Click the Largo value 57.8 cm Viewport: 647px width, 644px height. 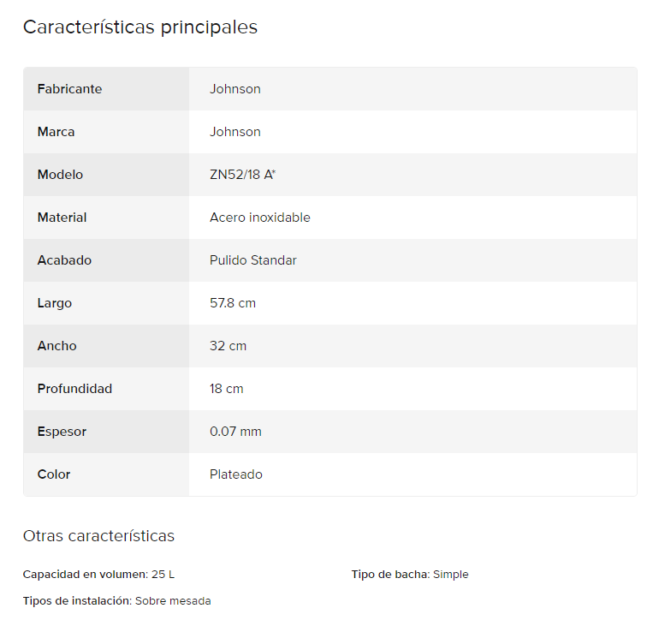(x=233, y=303)
